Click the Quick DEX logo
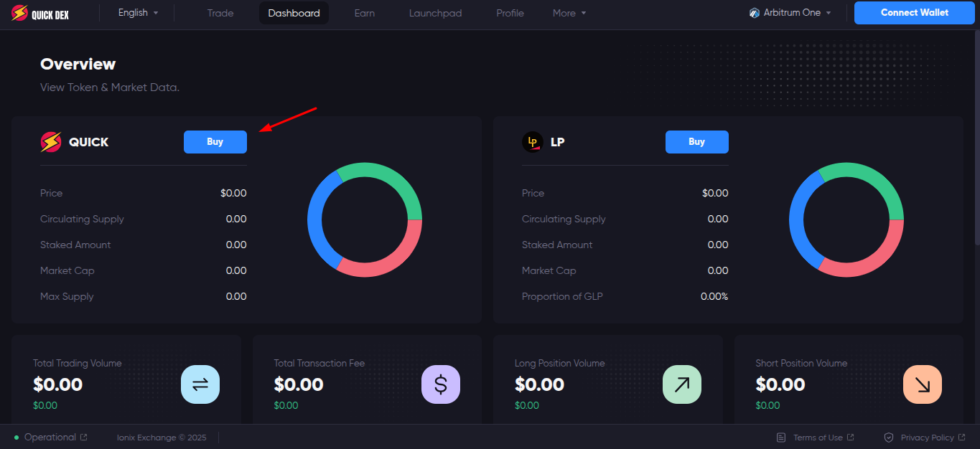This screenshot has height=449, width=980. click(x=40, y=14)
